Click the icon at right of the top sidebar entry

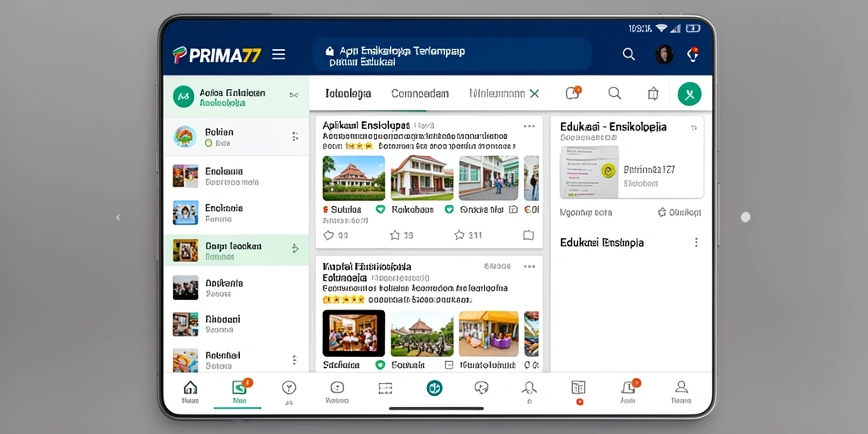[x=293, y=95]
